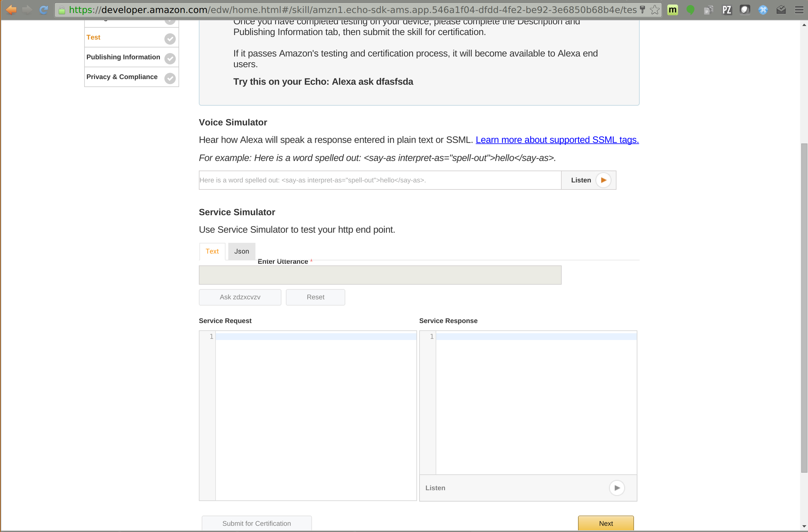
Task: Click the Service Simulator heading
Action: pos(237,212)
